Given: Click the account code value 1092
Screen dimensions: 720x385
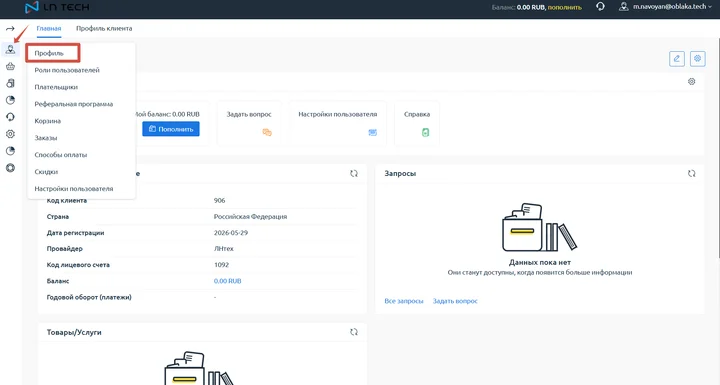Looking at the screenshot, I should click(221, 265).
